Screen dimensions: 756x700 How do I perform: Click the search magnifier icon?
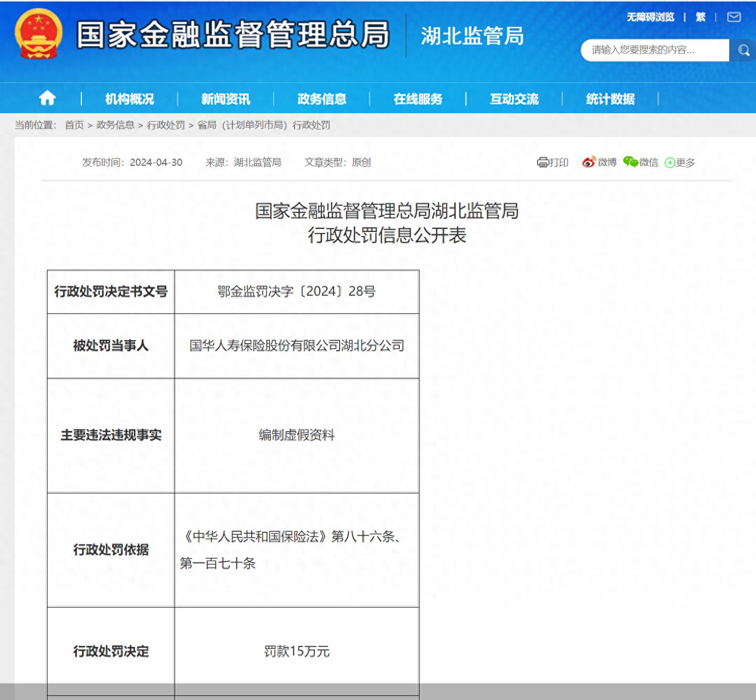click(x=743, y=50)
